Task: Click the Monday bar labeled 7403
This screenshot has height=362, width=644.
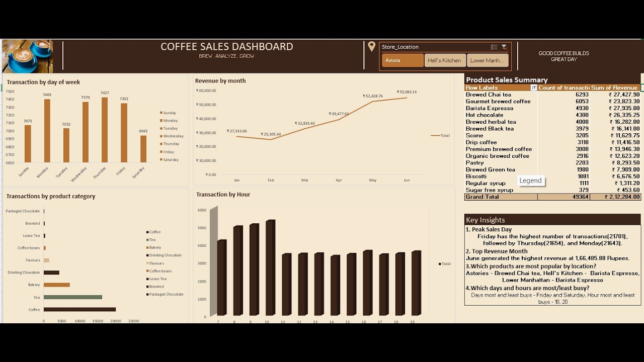Action: (47, 131)
